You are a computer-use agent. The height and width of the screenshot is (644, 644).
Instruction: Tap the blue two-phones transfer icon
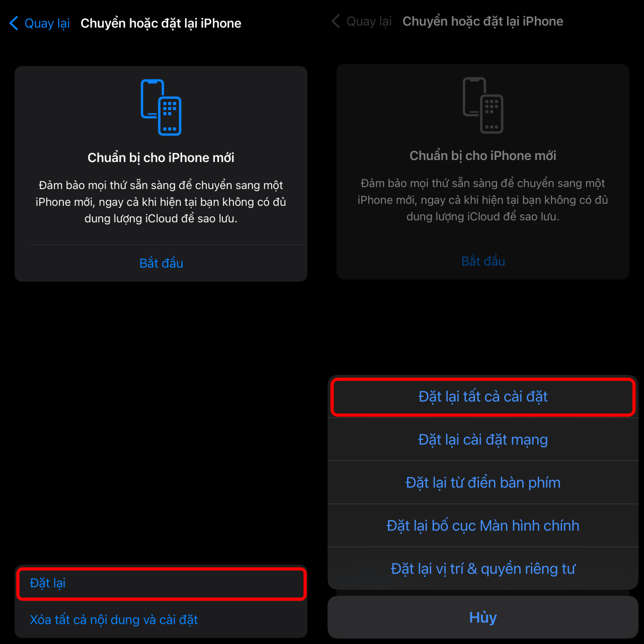coord(161,107)
